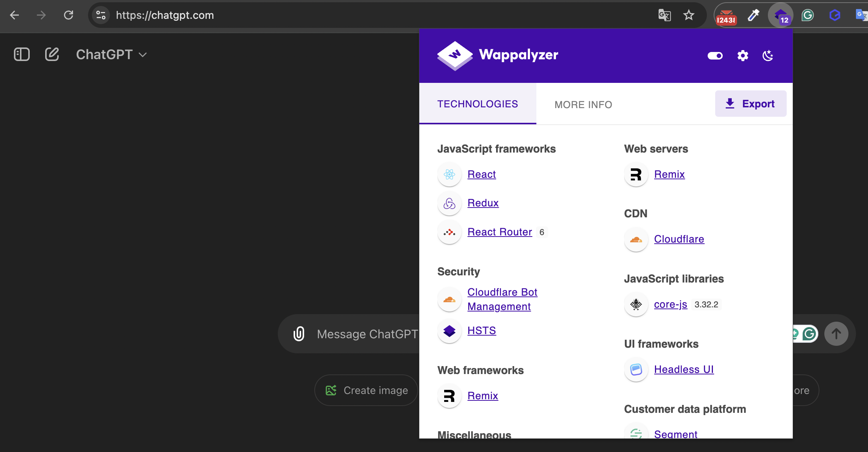Start a new chat with compose icon
Viewport: 868px width, 452px height.
[x=52, y=54]
